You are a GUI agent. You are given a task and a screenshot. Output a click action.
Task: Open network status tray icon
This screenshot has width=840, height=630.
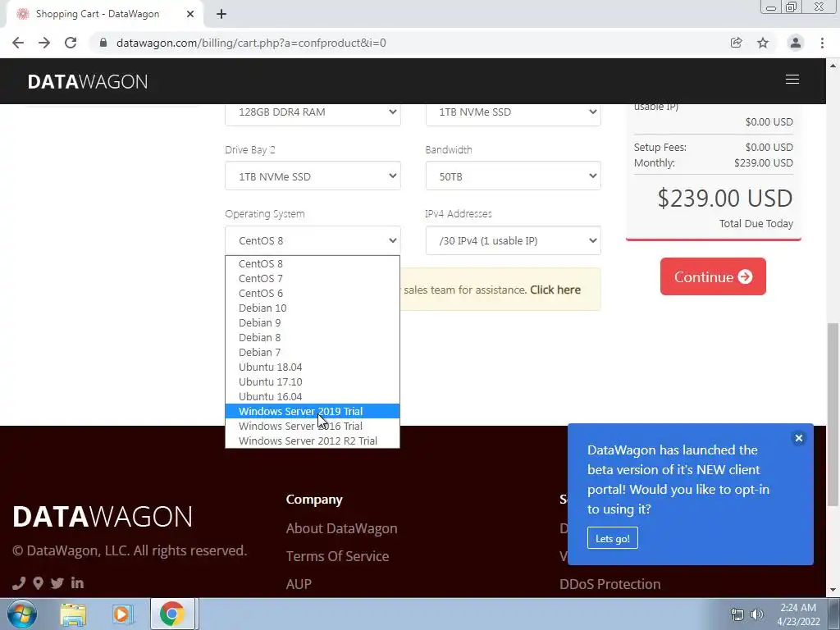[x=737, y=614]
